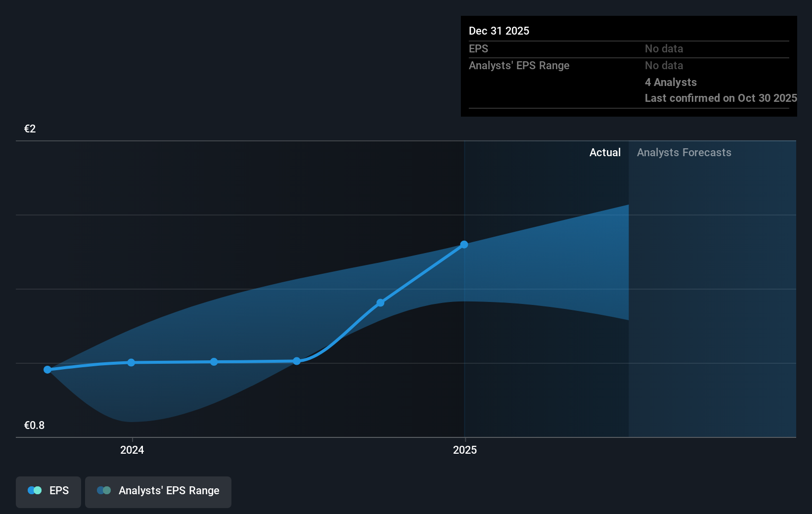Click the fourth EPS marker on the line
The width and height of the screenshot is (812, 514).
(296, 361)
